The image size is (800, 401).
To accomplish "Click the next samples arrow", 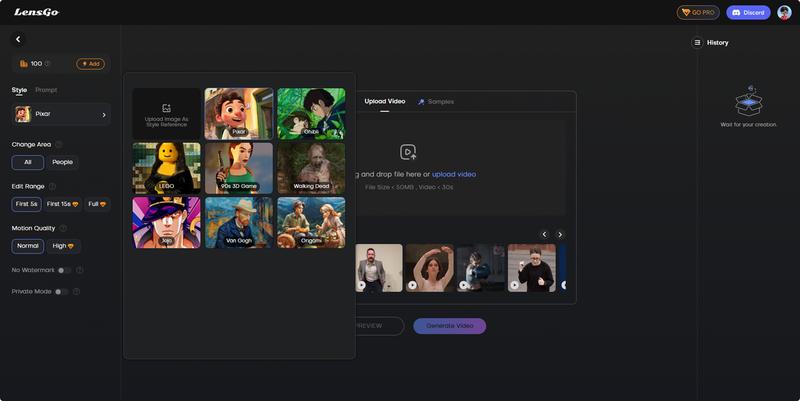I will pos(560,234).
